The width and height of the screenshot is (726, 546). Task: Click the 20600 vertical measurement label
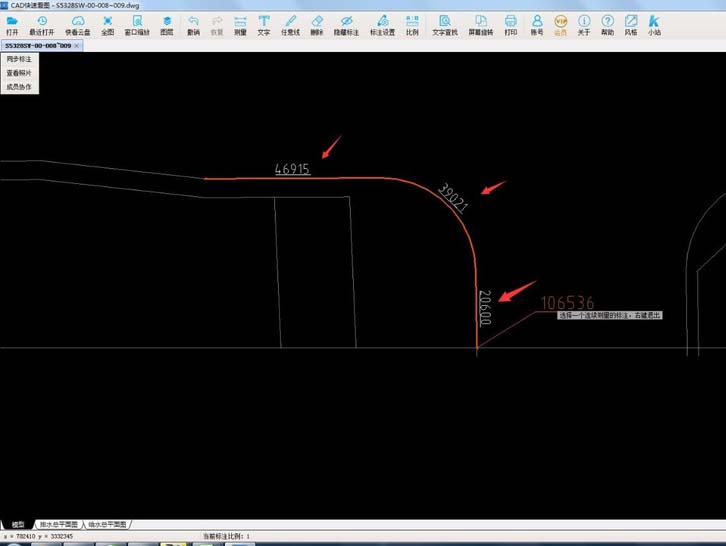485,308
